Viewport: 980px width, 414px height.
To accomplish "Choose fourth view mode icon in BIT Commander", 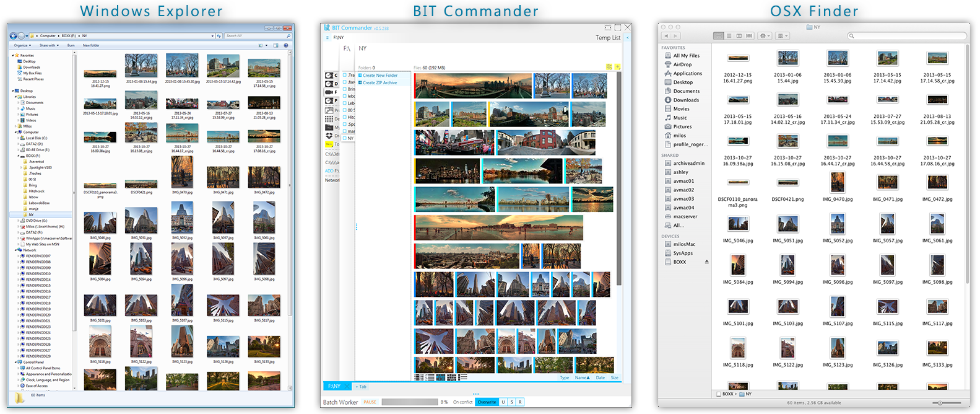I will (451, 377).
